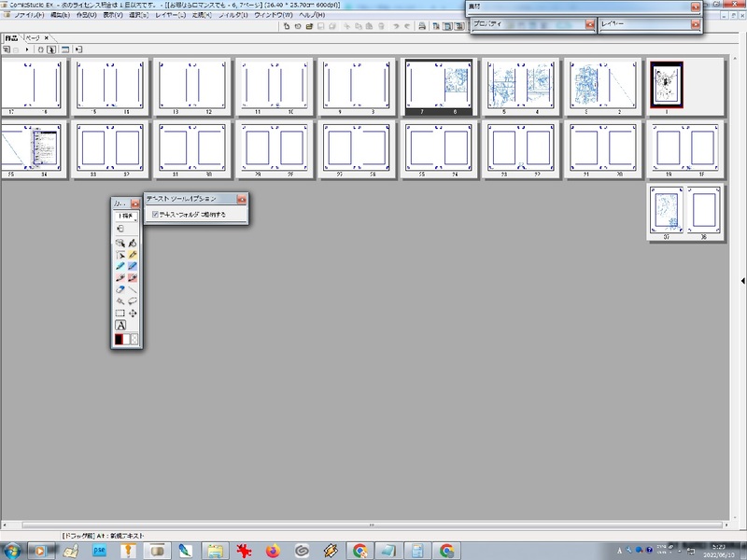Image resolution: width=747 pixels, height=560 pixels.
Task: Open the View menu (表示)
Action: click(112, 15)
